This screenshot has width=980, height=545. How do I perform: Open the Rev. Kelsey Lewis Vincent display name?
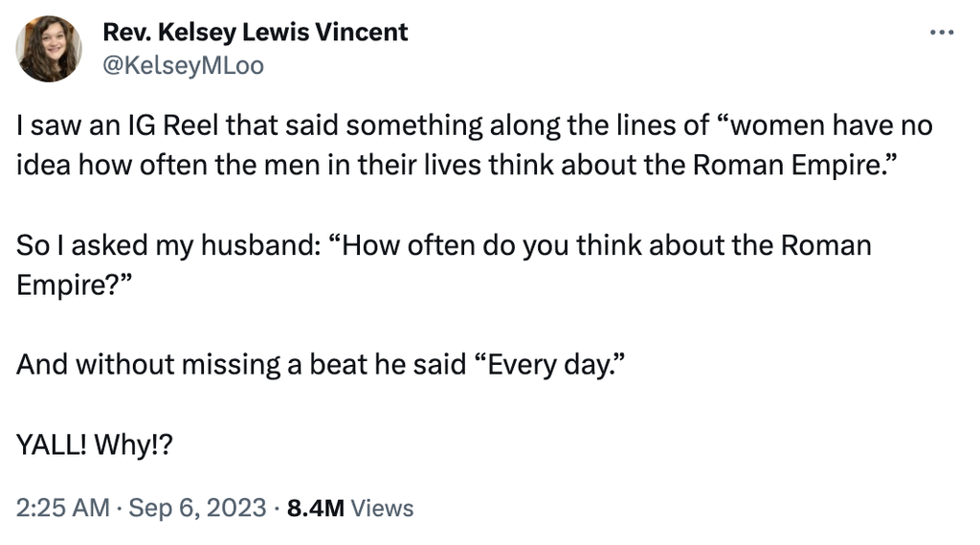255,33
